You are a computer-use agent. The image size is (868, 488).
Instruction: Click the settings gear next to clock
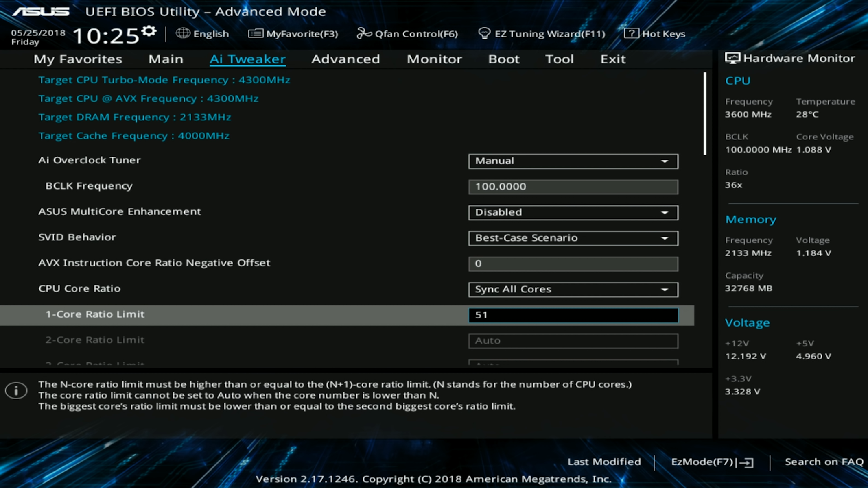tap(149, 31)
